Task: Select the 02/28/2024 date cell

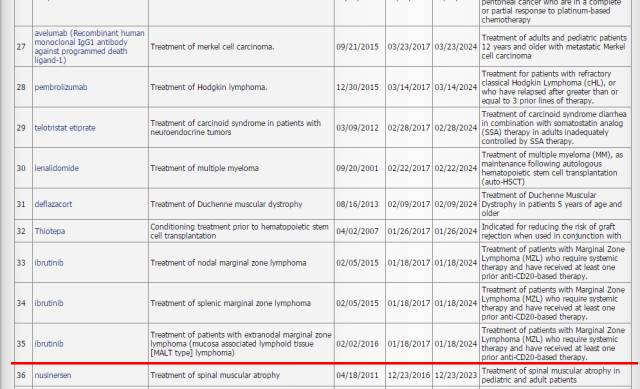Action: click(x=456, y=128)
